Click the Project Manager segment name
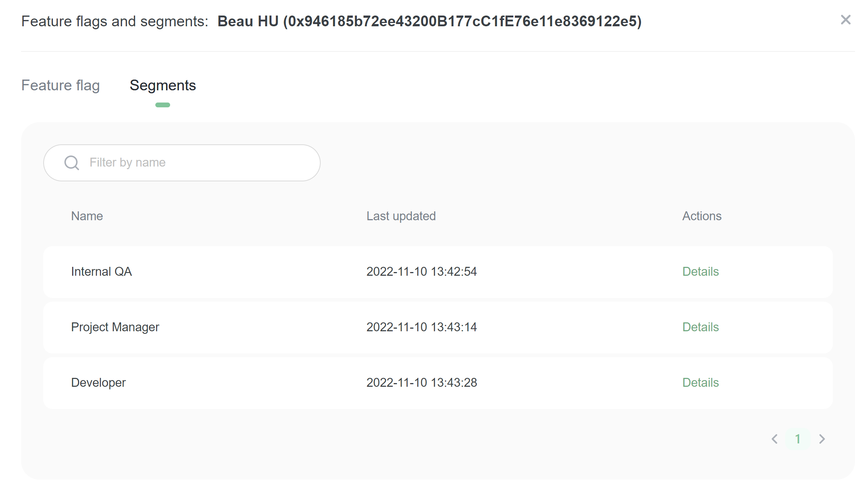This screenshot has width=868, height=483. tap(115, 327)
